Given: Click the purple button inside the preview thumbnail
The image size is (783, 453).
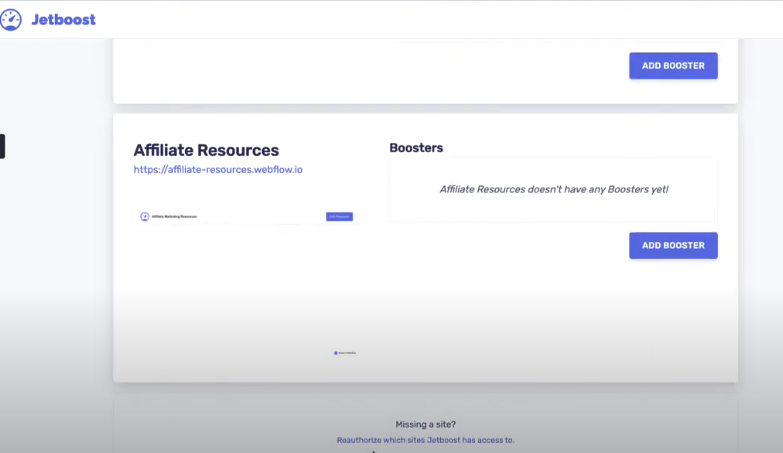Looking at the screenshot, I should 340,216.
